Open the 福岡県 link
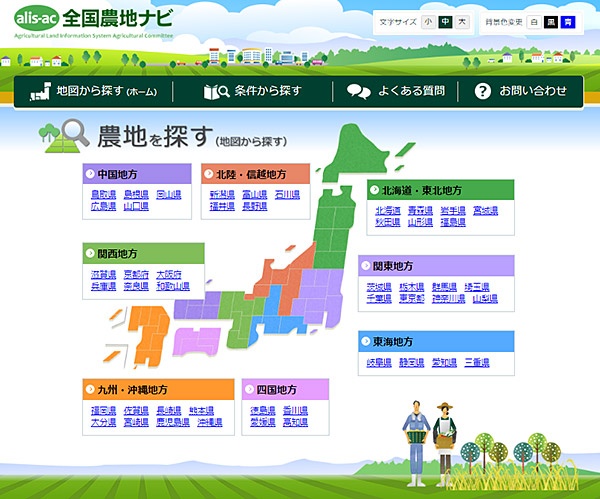 103,411
